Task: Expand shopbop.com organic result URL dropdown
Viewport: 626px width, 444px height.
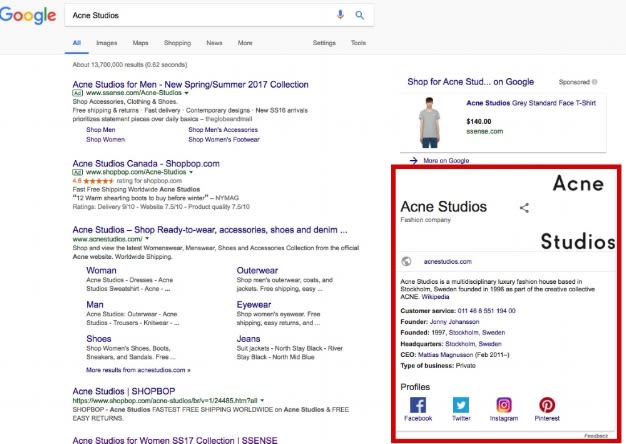Action: [x=262, y=400]
